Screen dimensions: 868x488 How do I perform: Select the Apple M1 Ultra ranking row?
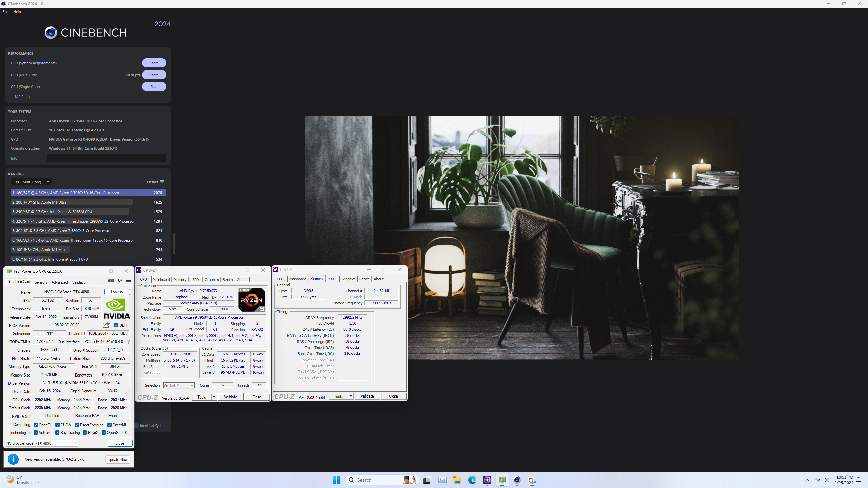coord(88,202)
